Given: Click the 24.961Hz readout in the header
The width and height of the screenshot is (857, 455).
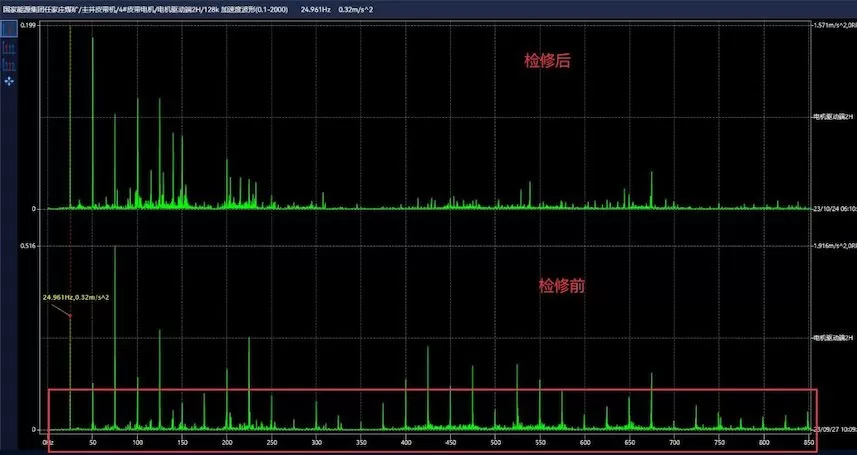Looking at the screenshot, I should (x=318, y=7).
